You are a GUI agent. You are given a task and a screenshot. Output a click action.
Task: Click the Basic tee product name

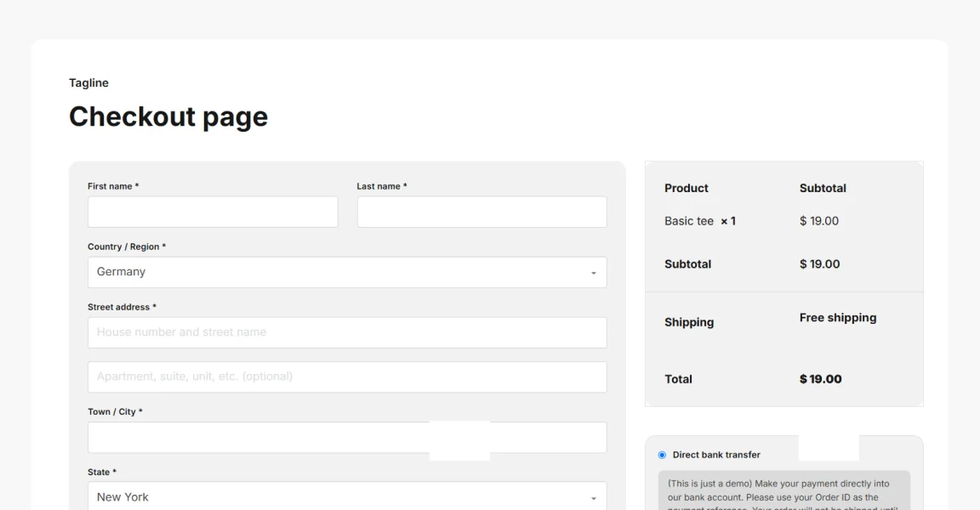[688, 221]
